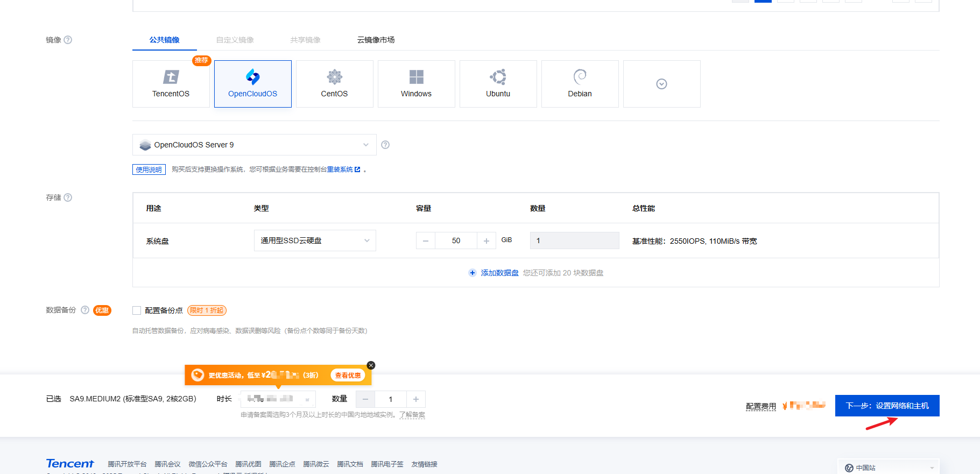Click 优惠 badge beside 数据备份
This screenshot has width=980, height=474.
point(102,310)
